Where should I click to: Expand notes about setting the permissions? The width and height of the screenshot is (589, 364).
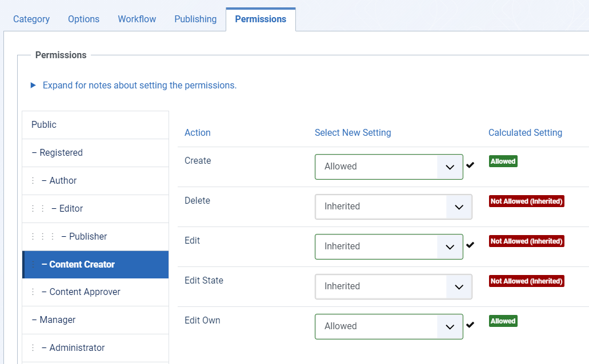tap(139, 86)
